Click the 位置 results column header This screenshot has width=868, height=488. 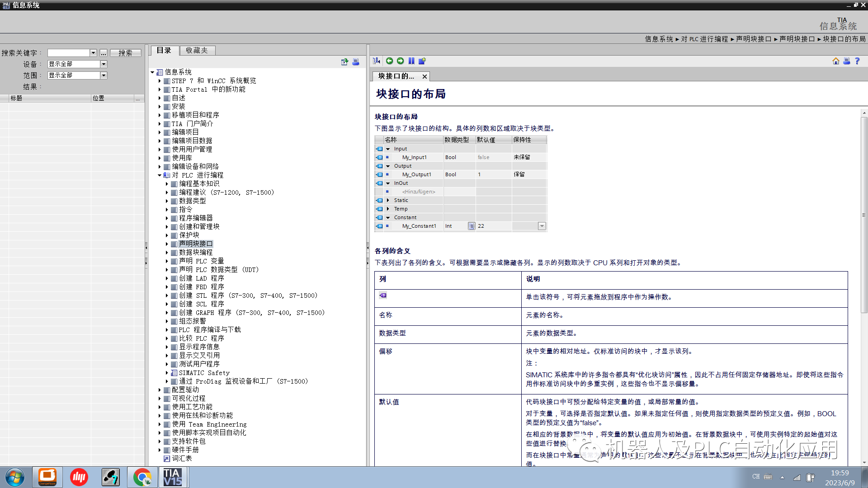point(113,98)
